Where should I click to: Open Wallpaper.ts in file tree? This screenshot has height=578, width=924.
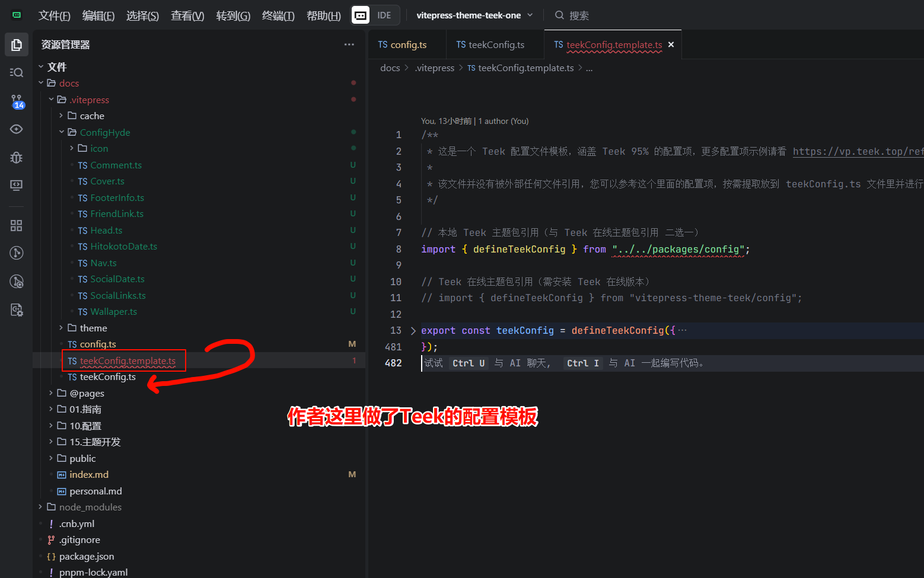113,312
